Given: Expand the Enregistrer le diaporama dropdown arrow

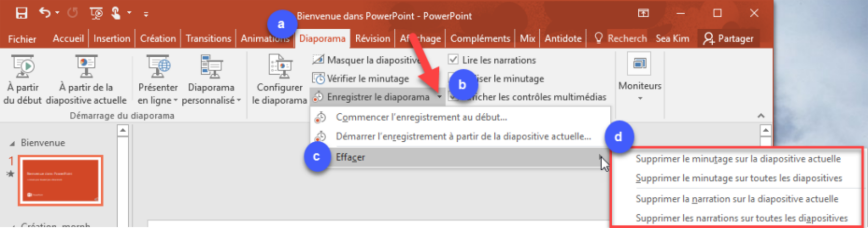Looking at the screenshot, I should tap(439, 97).
